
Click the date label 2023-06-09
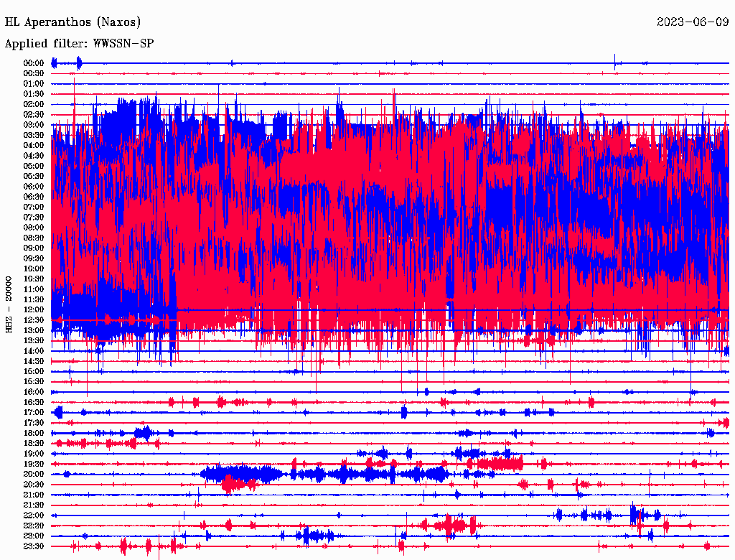pos(693,22)
